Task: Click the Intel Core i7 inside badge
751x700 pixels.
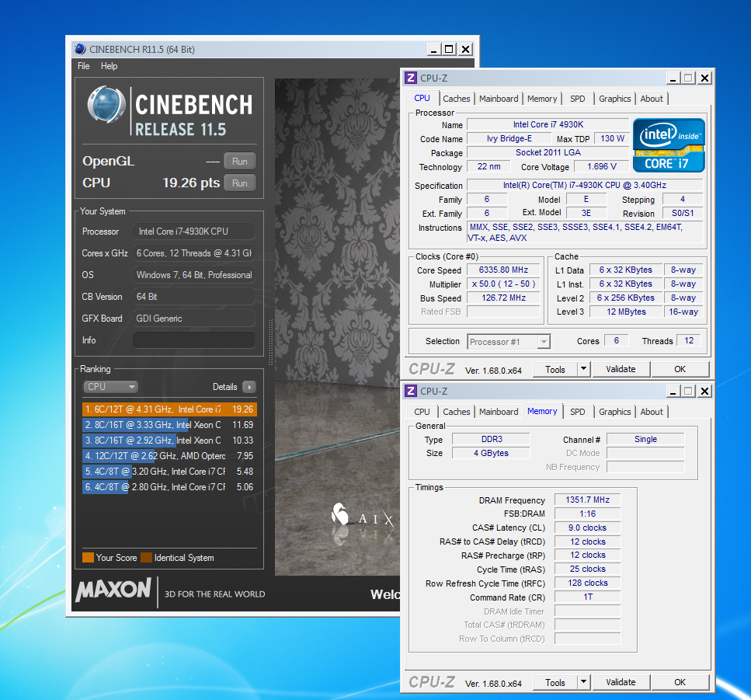Action: pos(669,145)
